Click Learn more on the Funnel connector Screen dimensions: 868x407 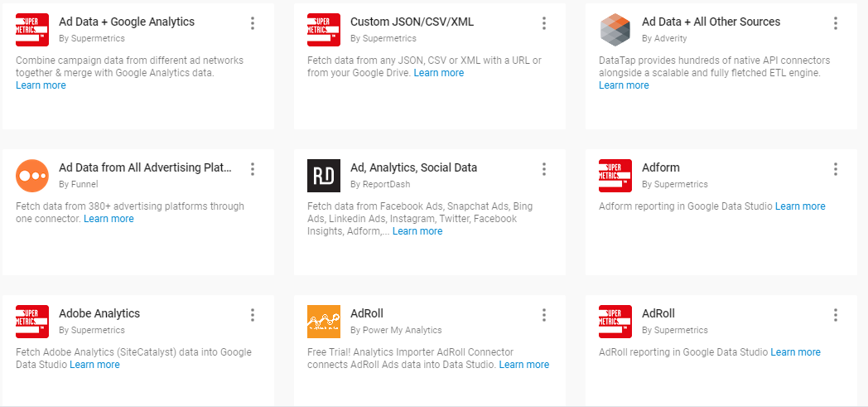pos(108,219)
